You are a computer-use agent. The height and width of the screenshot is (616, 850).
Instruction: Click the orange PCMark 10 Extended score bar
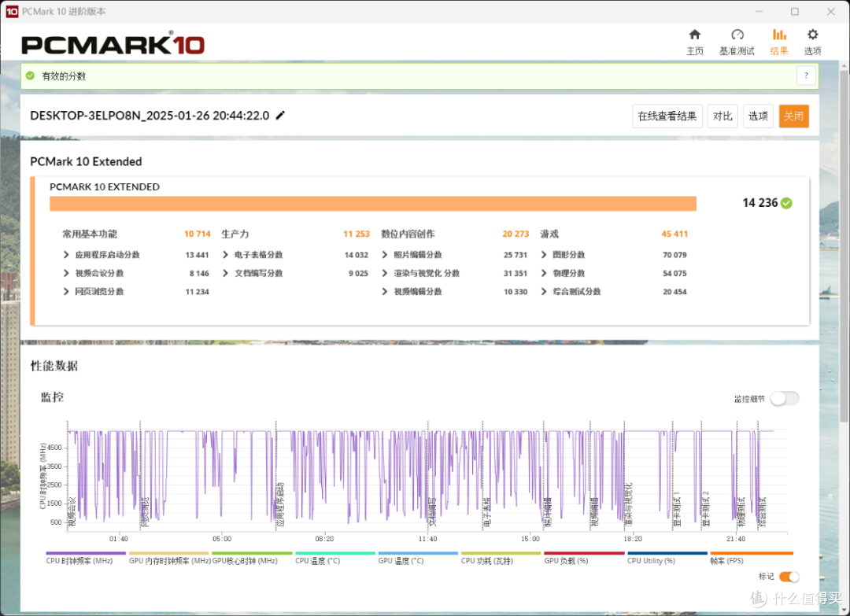point(373,204)
